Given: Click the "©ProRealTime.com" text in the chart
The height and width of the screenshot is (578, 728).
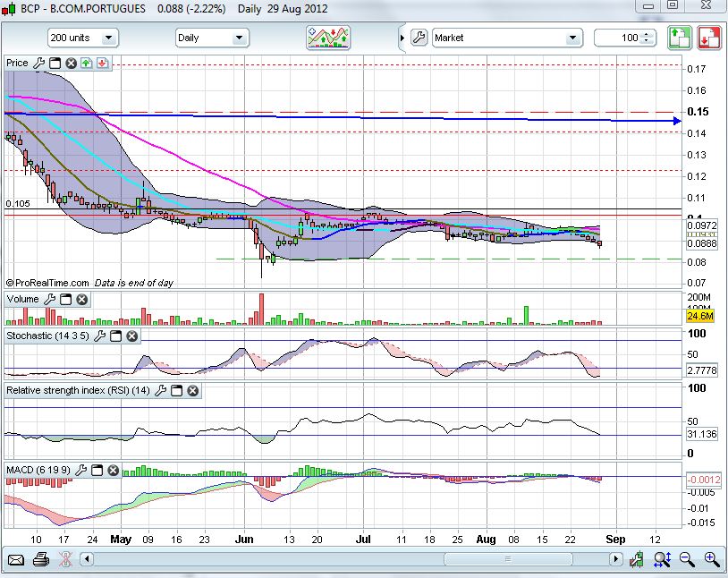Looking at the screenshot, I should coord(47,283).
